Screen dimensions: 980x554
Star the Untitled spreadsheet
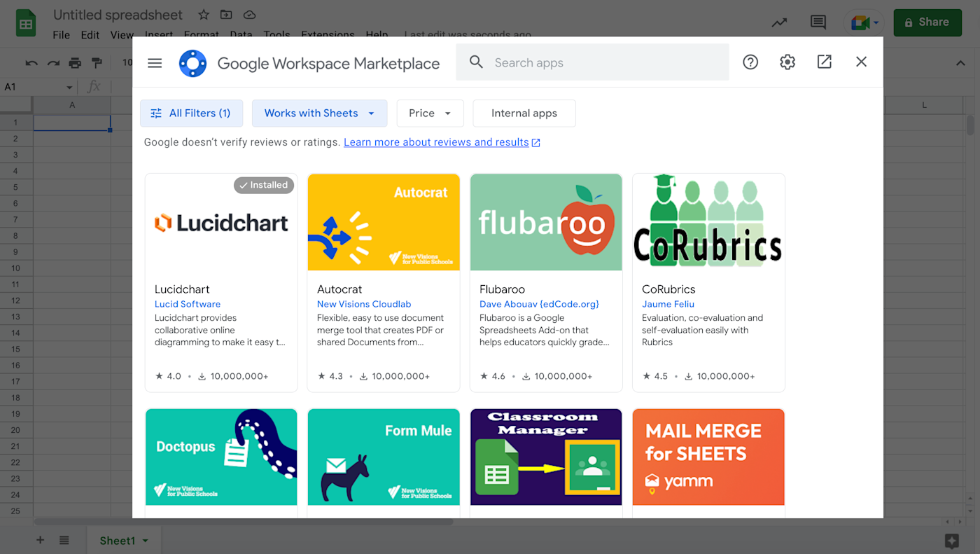tap(204, 15)
